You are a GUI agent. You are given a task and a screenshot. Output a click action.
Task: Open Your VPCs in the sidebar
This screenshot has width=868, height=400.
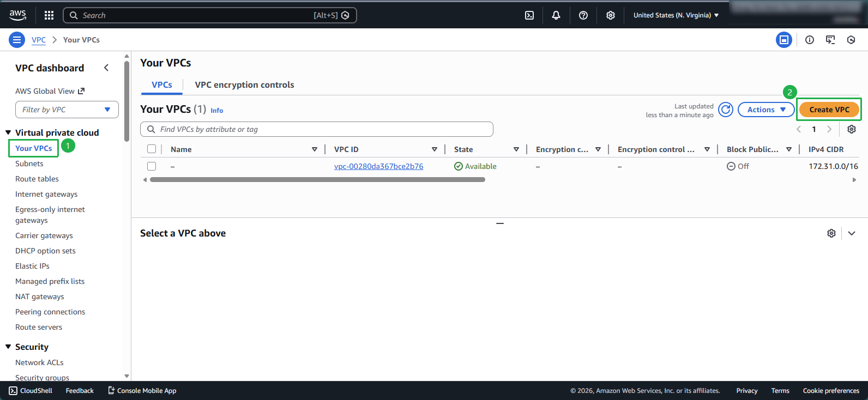34,148
